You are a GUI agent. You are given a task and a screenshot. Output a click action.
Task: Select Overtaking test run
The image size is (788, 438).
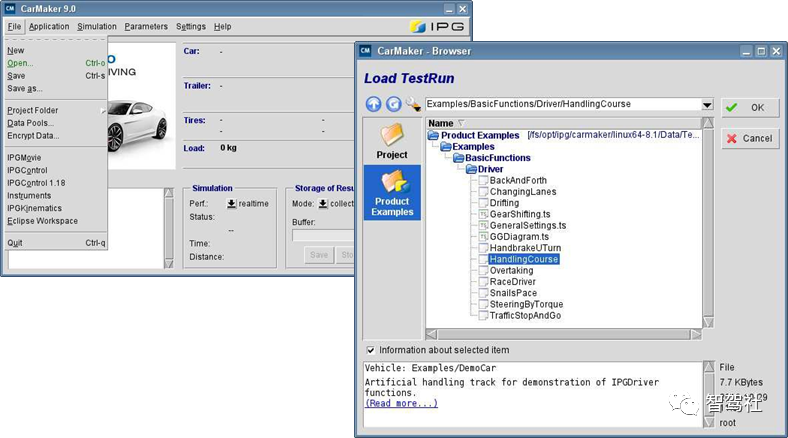511,270
